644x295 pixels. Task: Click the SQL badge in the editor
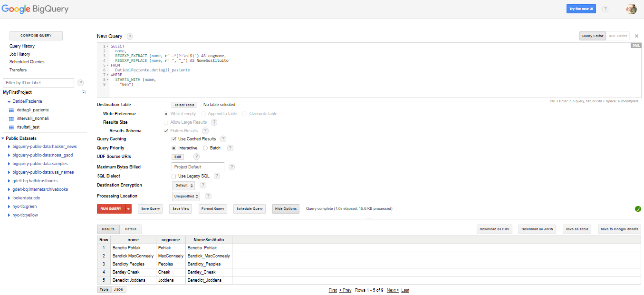point(635,45)
